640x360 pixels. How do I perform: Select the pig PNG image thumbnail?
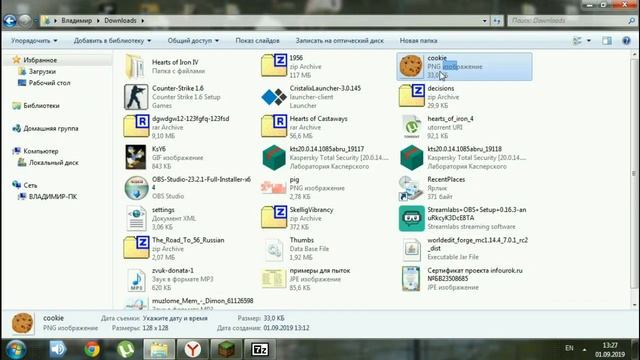pos(273,188)
